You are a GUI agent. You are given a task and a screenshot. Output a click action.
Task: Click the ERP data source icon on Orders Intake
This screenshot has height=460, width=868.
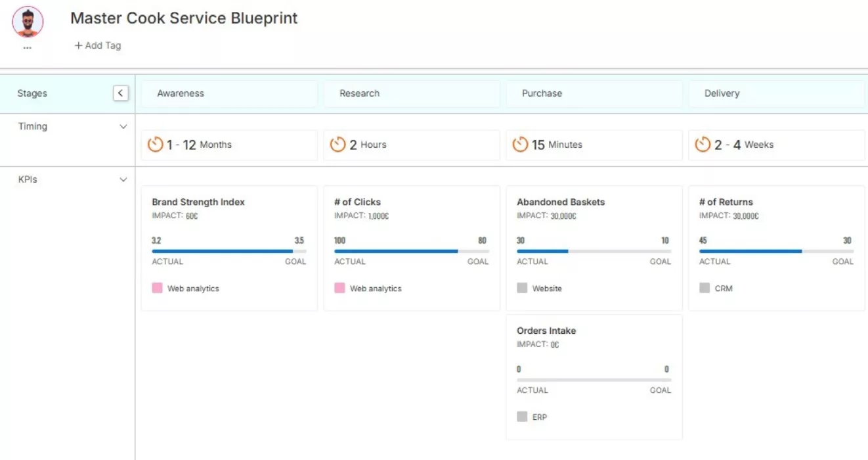[521, 417]
